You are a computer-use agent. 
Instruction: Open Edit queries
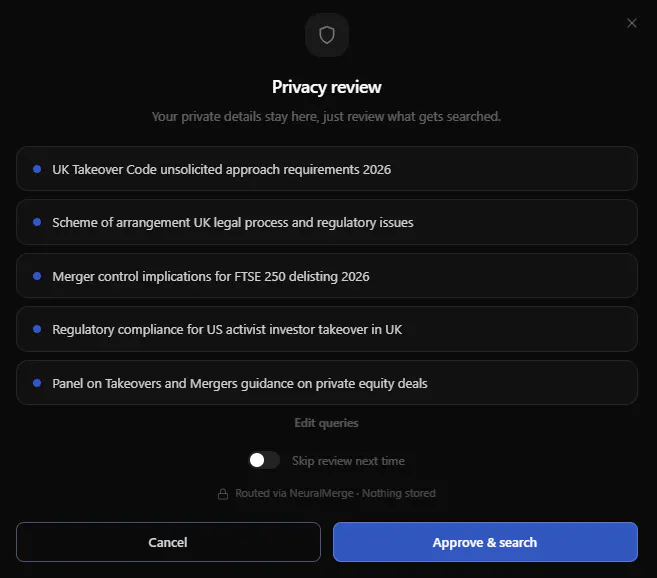(326, 423)
